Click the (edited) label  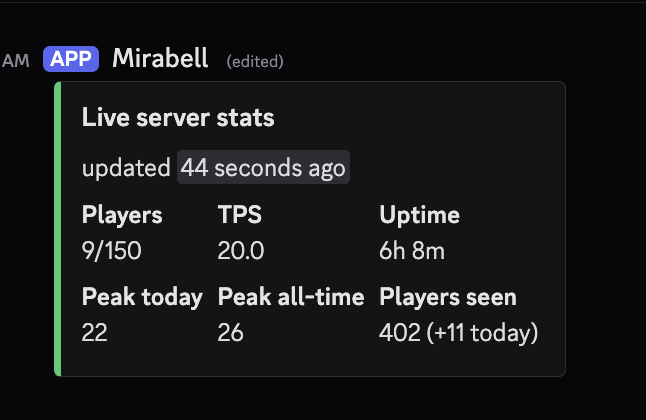255,61
